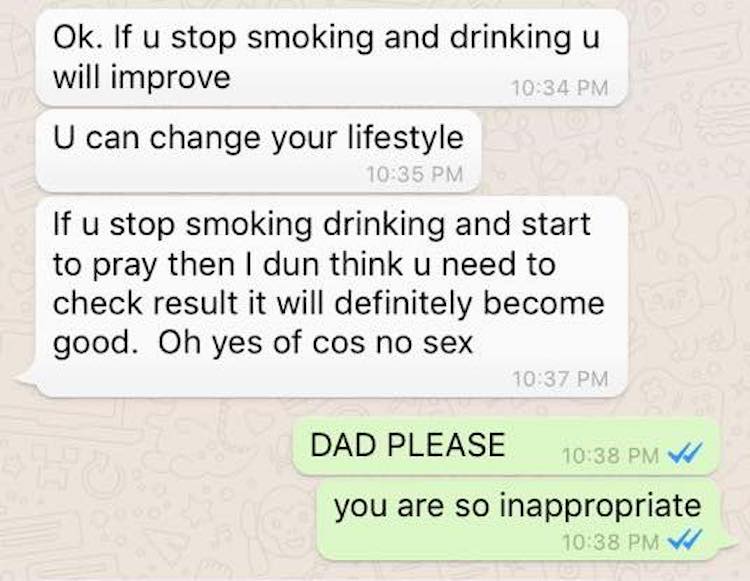Click 'definitely' in the third received message
Image resolution: width=750 pixels, height=581 pixels.
(x=403, y=305)
